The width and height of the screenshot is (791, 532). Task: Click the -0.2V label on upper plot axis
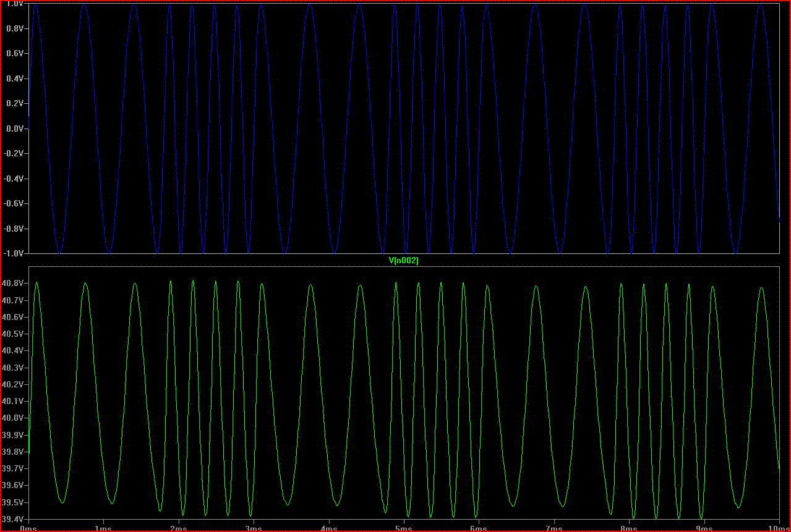14,154
